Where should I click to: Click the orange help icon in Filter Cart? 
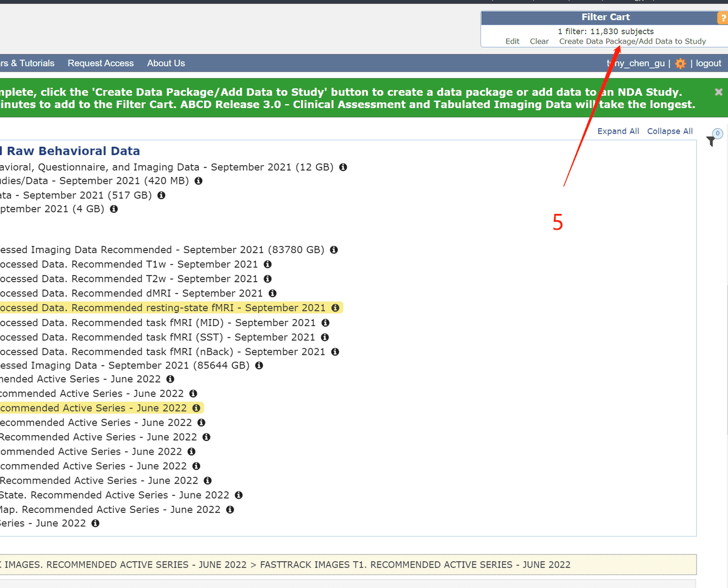pos(722,18)
